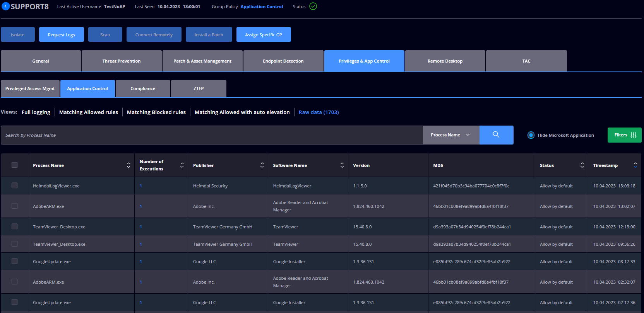Sort by Status column arrows
Image resolution: width=644 pixels, height=313 pixels.
[x=582, y=165]
